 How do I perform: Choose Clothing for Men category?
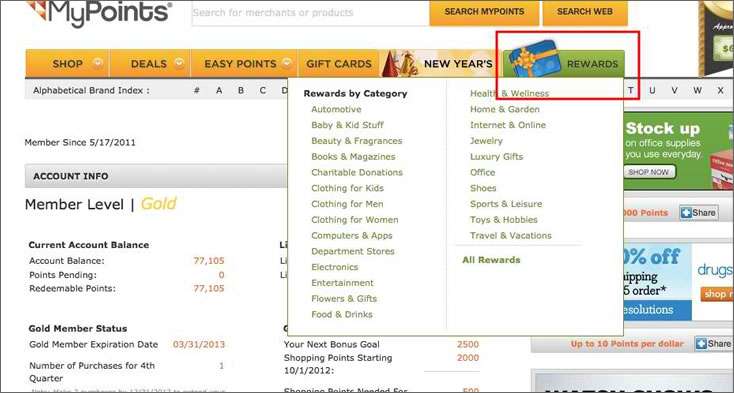tap(347, 204)
